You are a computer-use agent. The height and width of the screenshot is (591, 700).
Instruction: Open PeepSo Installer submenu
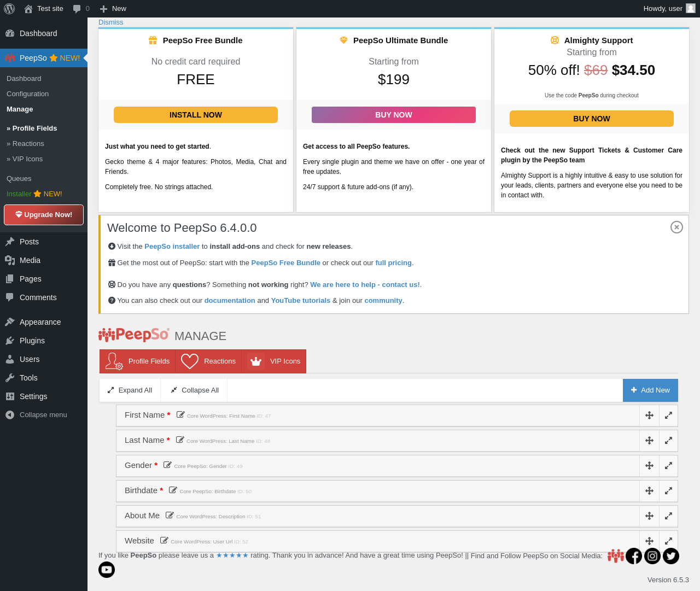tap(34, 194)
